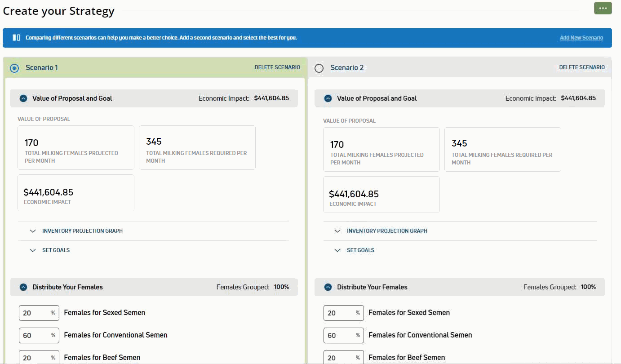Image resolution: width=621 pixels, height=364 pixels.
Task: Collapse Scenario 2 Distribute Your Females section
Action: pyautogui.click(x=328, y=287)
